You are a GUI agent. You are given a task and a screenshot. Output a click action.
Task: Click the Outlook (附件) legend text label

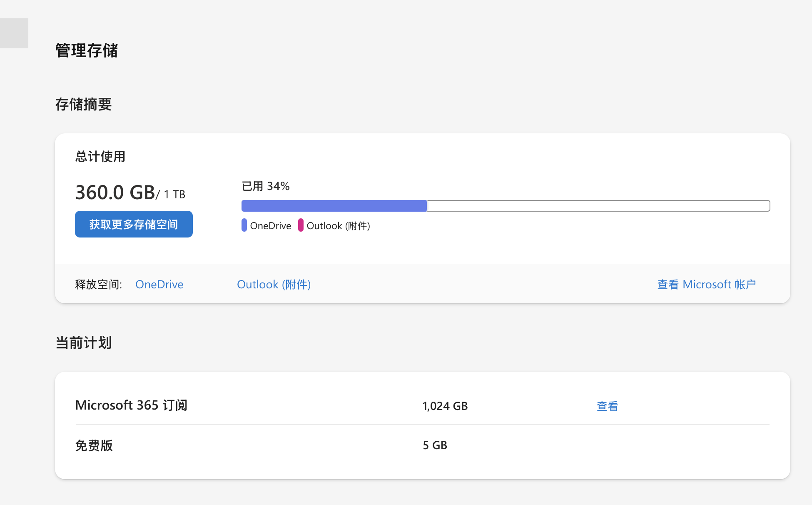(x=338, y=226)
